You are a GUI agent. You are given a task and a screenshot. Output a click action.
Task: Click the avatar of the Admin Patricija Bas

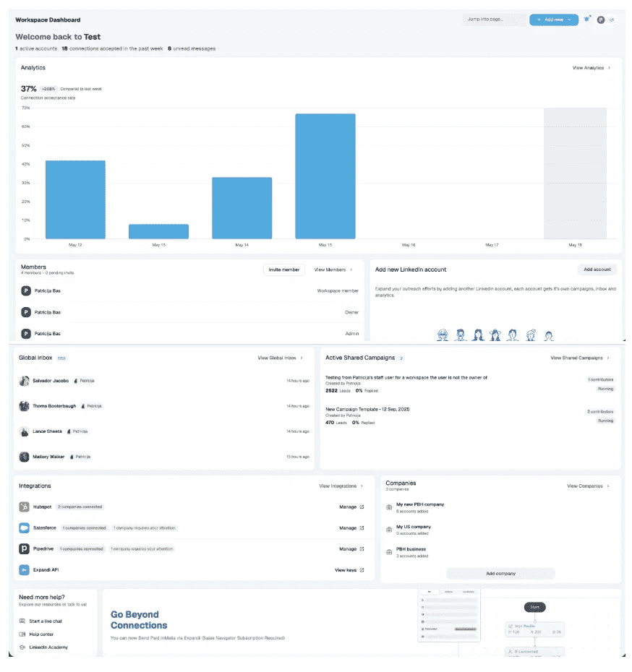point(26,333)
